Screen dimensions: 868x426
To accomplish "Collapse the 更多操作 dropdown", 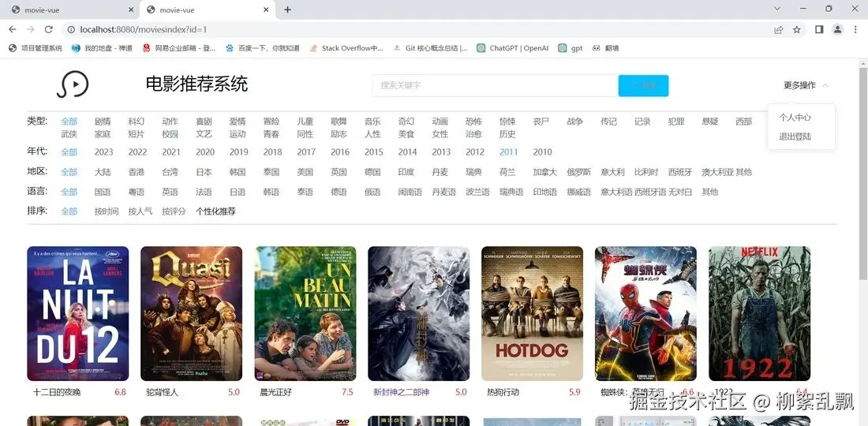I will click(x=806, y=85).
